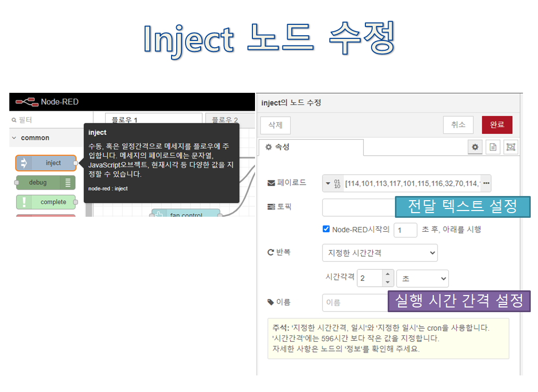Click the debug node list icon

point(68,183)
